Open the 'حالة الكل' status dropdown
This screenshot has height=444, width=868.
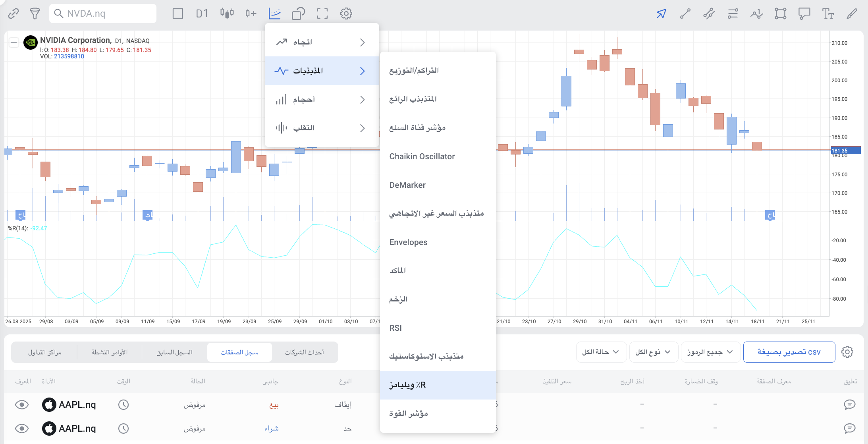point(601,352)
